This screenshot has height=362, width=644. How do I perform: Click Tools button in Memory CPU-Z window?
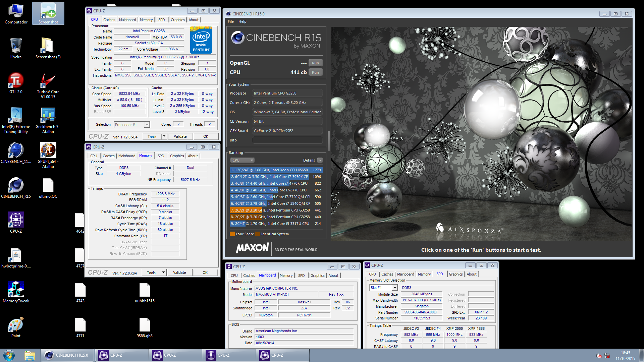(x=151, y=273)
